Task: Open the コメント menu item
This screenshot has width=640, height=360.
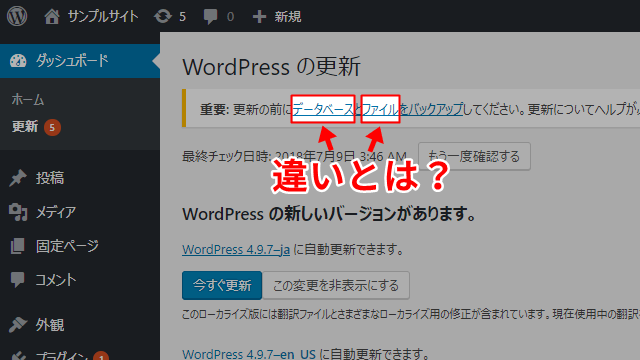Action: [56, 280]
